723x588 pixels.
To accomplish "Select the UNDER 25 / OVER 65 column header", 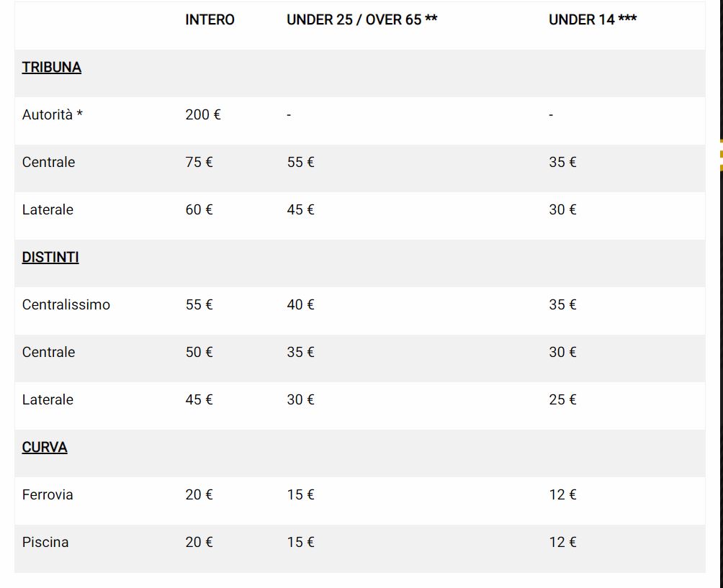I will pos(362,20).
